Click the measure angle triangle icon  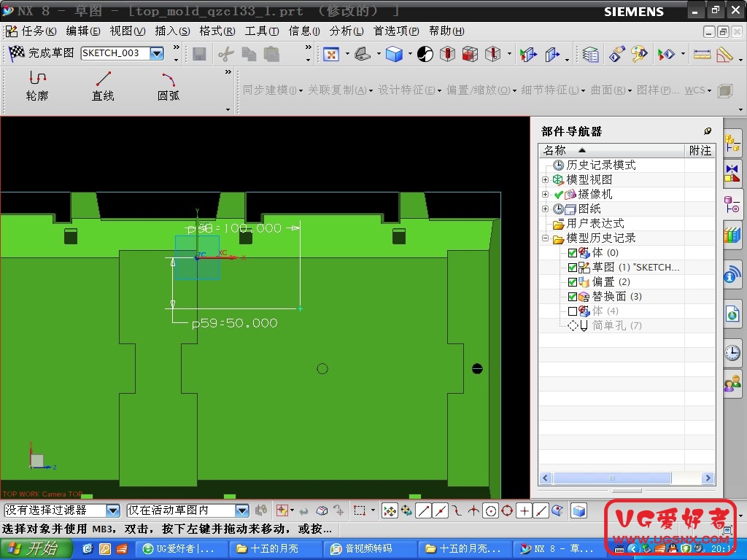tap(724, 54)
